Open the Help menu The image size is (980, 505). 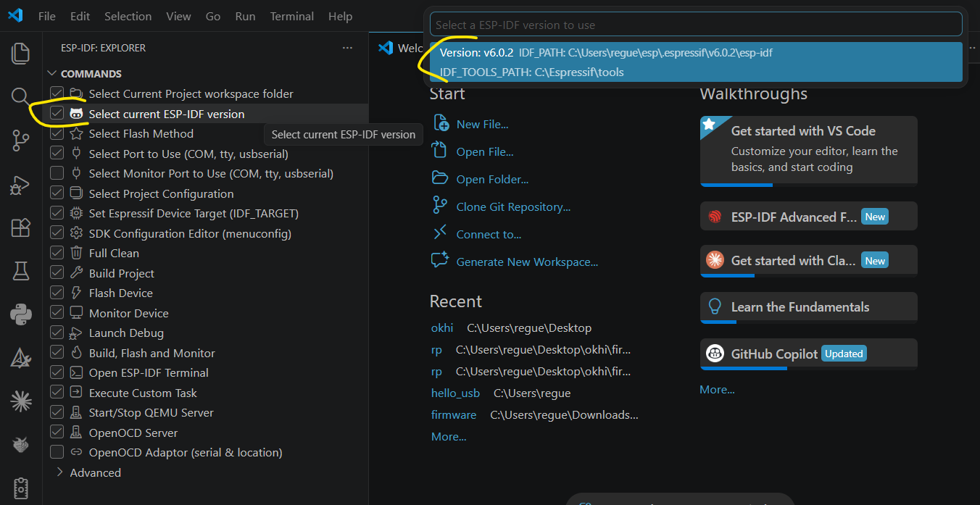[340, 16]
